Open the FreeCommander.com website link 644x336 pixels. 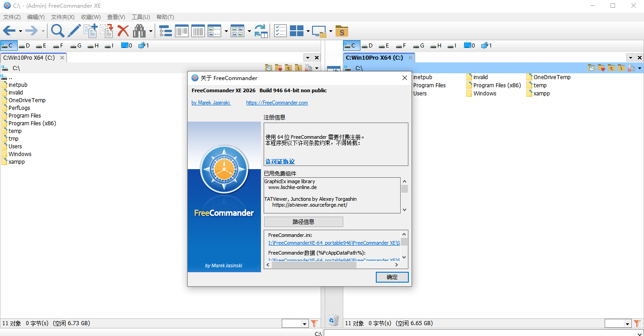277,103
